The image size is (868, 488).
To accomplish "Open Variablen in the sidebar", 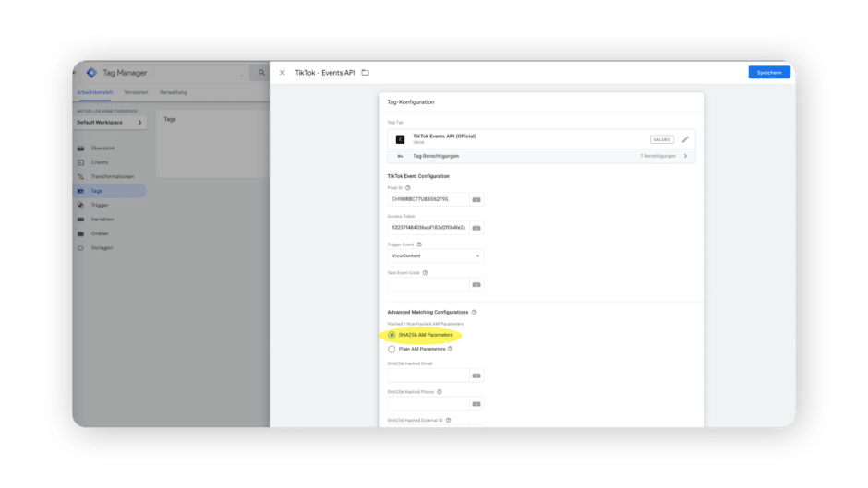I will pos(102,220).
